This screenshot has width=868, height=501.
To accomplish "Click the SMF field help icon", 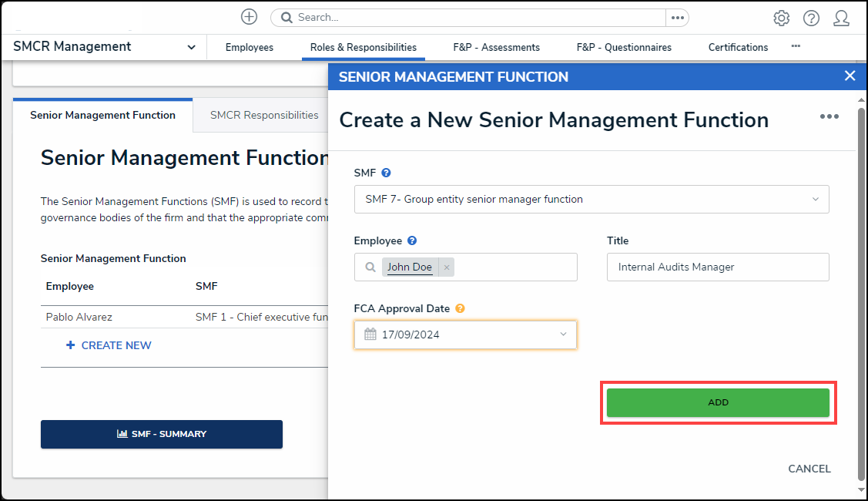I will [387, 173].
